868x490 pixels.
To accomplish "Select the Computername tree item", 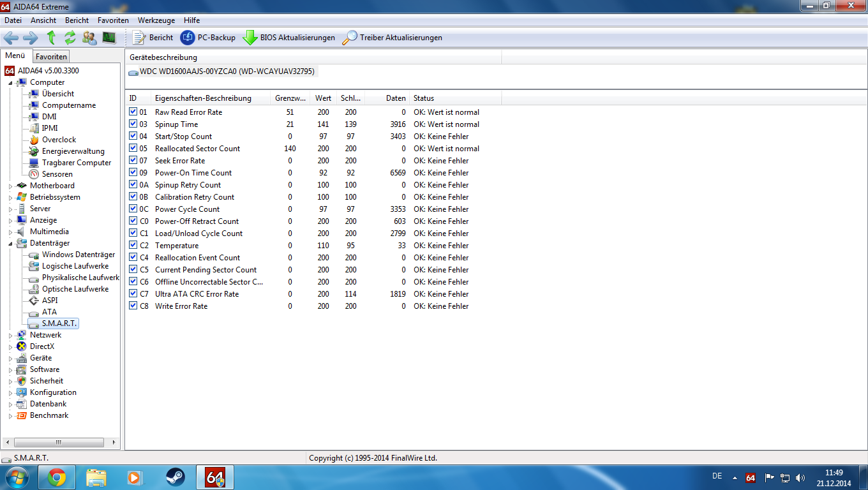I will click(68, 105).
